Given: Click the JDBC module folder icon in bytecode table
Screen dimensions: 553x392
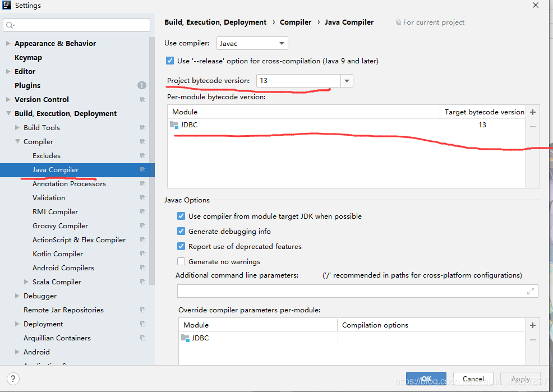Looking at the screenshot, I should point(174,125).
